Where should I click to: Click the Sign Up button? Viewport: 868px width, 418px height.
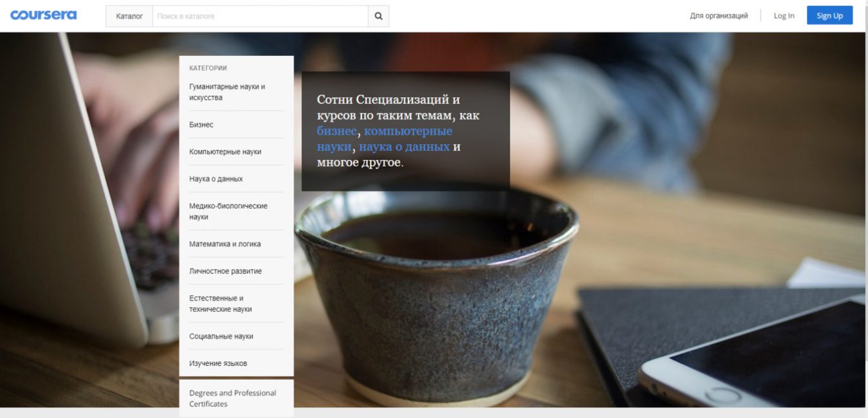pyautogui.click(x=829, y=15)
